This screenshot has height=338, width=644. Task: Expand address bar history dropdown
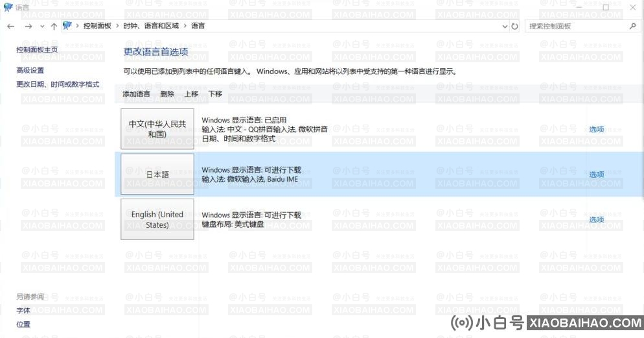coord(505,27)
